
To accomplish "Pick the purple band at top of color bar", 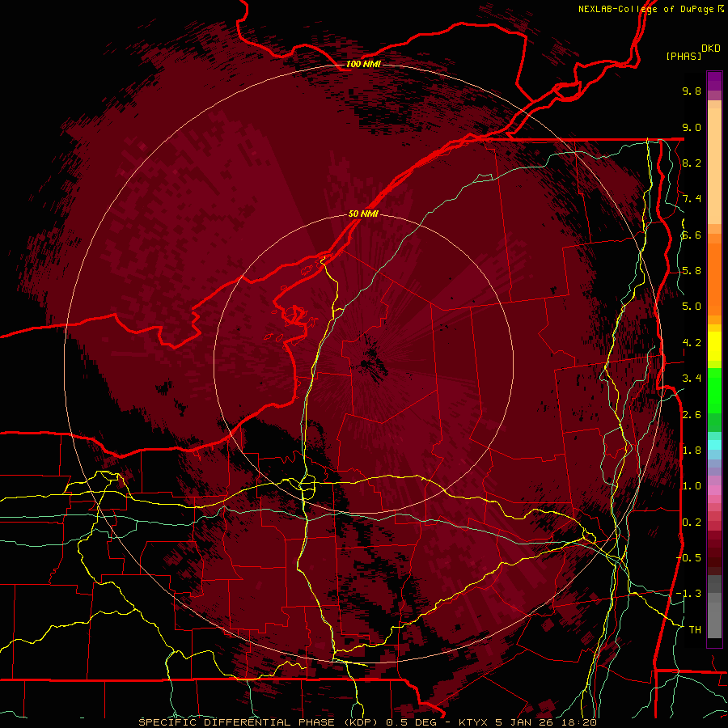I will 714,81.
